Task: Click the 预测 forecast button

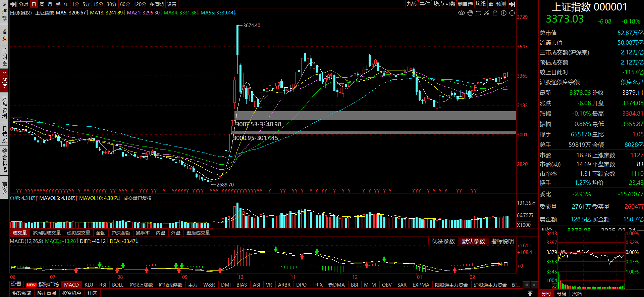Action: [501, 4]
